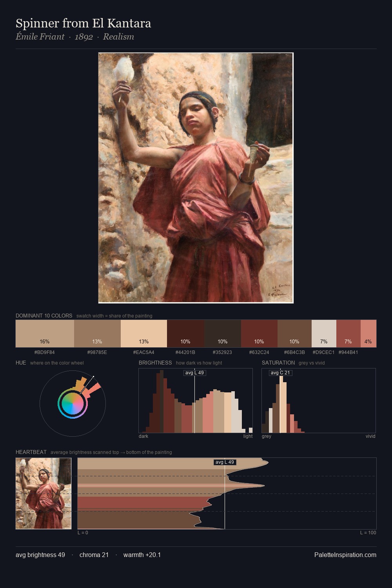Click the subtitle Émile Friant · 1892 · Realism
Image resolution: width=392 pixels, height=588 pixels.
[75, 37]
